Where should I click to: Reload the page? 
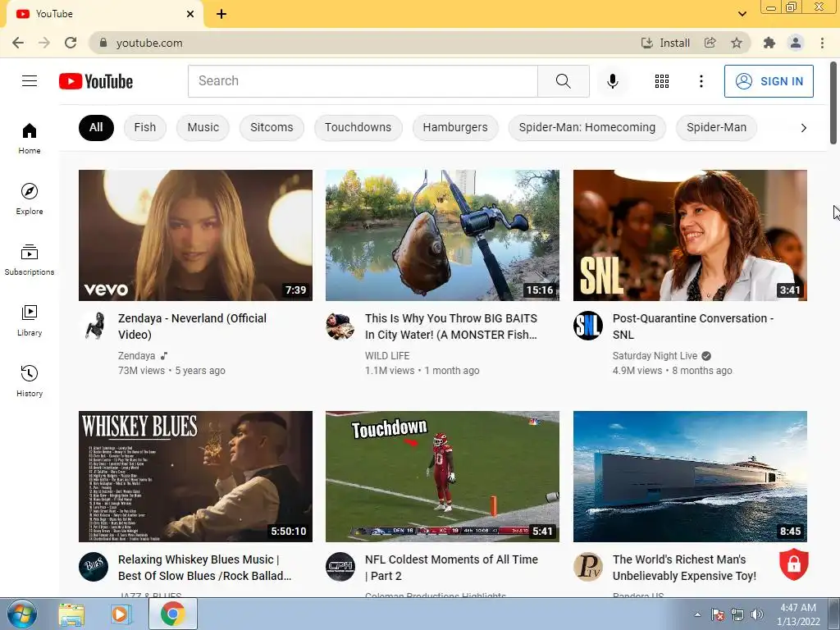pyautogui.click(x=71, y=43)
